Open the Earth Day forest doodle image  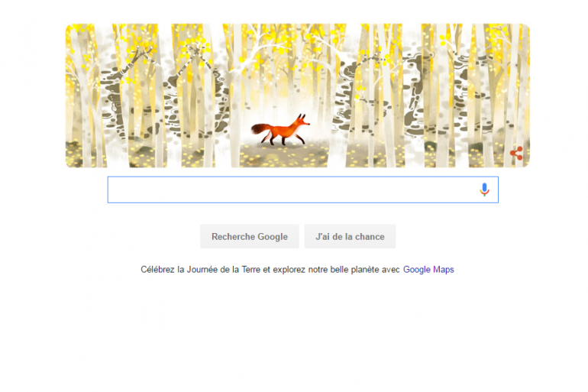pos(297,96)
